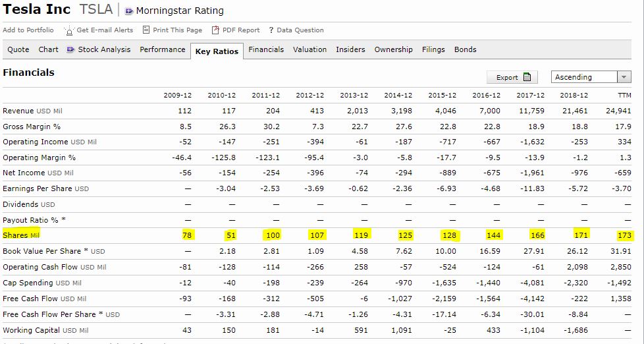This screenshot has height=344, width=644.
Task: Switch to the Quote tab
Action: [x=18, y=49]
